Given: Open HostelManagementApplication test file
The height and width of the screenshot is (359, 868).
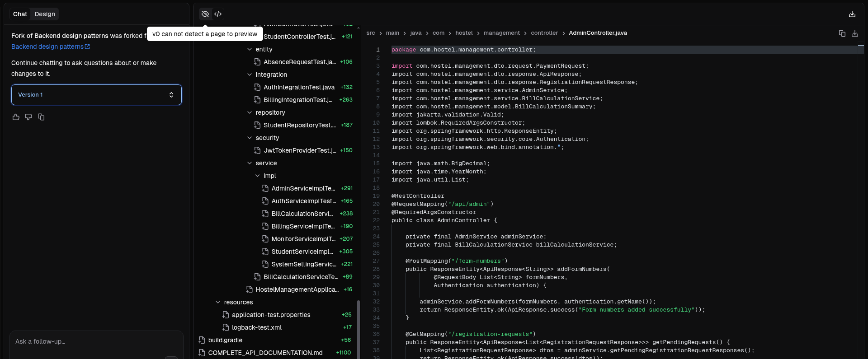Looking at the screenshot, I should 297,289.
